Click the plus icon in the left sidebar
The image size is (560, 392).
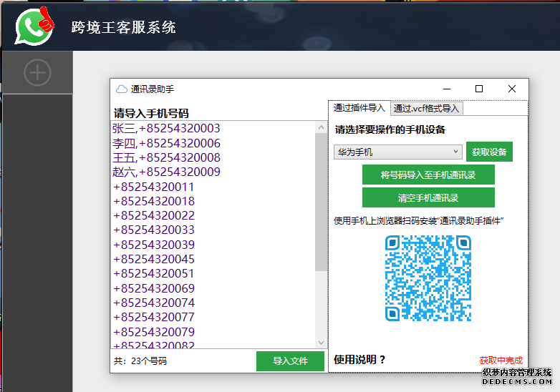[37, 73]
